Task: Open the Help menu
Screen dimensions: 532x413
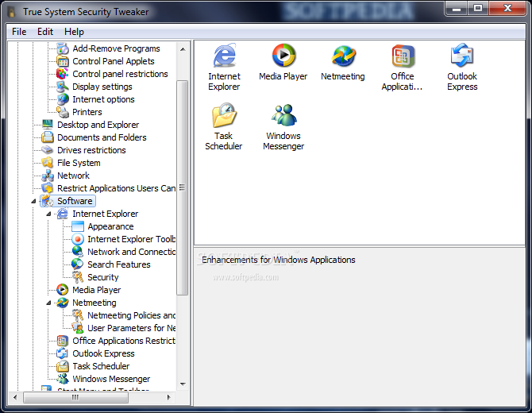Action: [x=74, y=32]
